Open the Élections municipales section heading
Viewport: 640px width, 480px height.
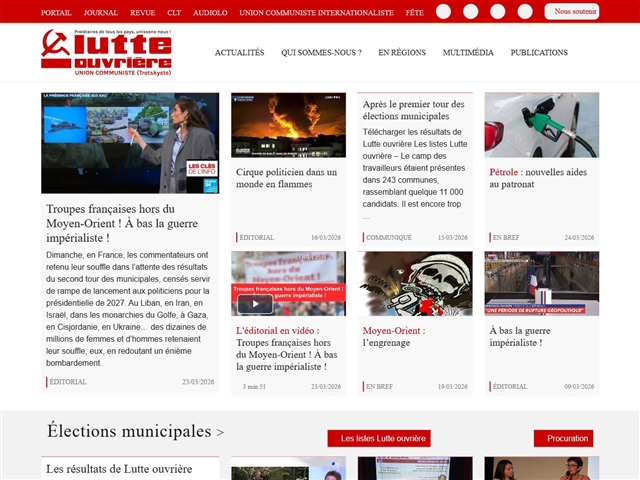pos(136,431)
